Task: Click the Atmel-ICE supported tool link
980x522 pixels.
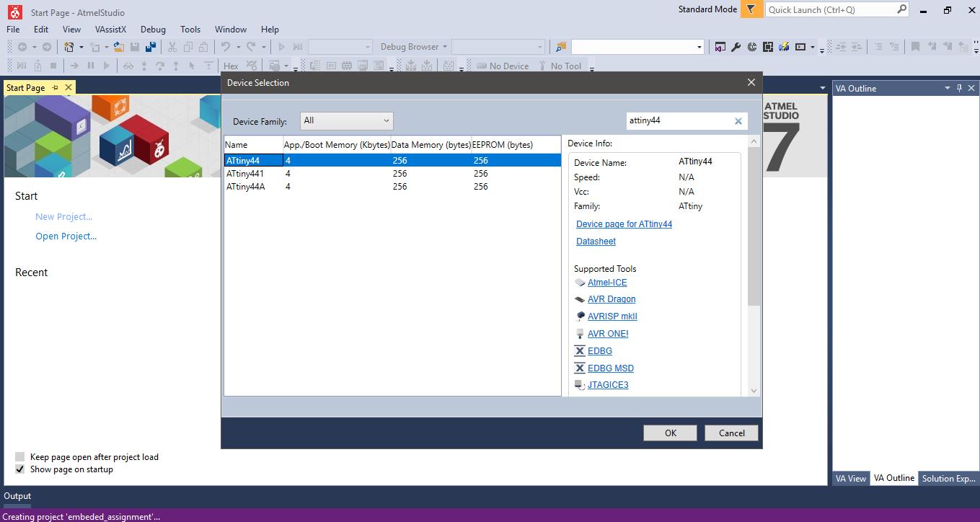Action: (x=607, y=283)
